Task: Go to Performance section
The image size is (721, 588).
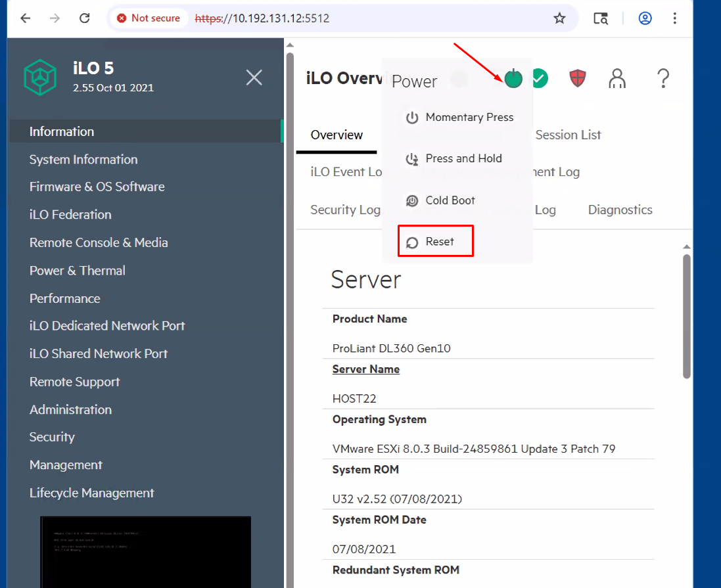Action: [x=65, y=299]
